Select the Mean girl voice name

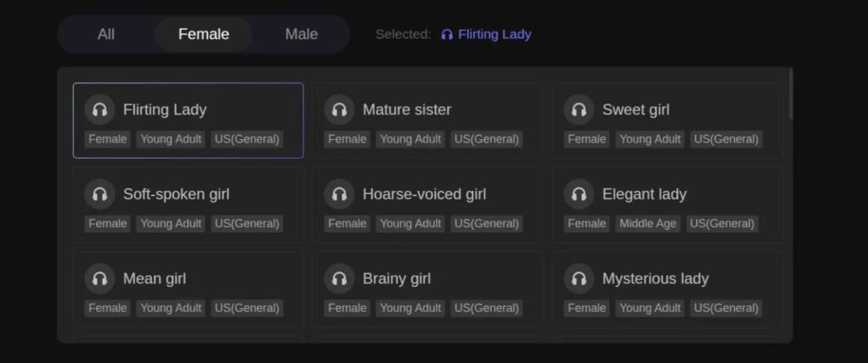(154, 278)
